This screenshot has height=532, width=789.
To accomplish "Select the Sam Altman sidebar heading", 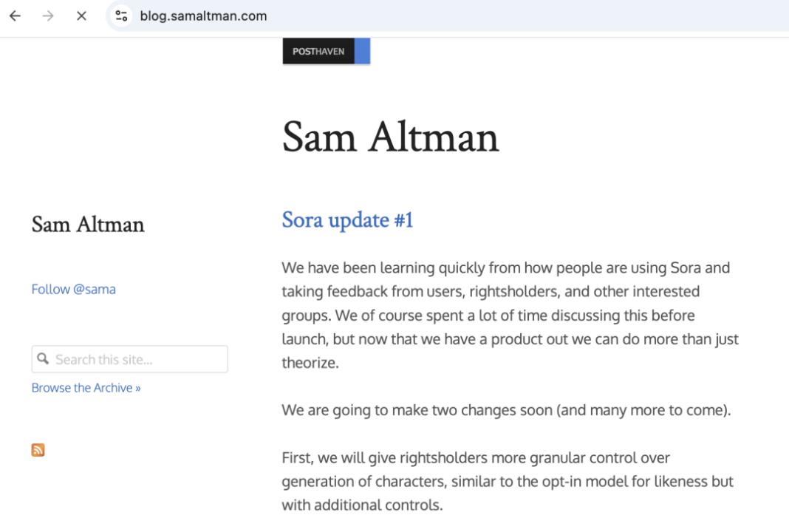I will [88, 225].
